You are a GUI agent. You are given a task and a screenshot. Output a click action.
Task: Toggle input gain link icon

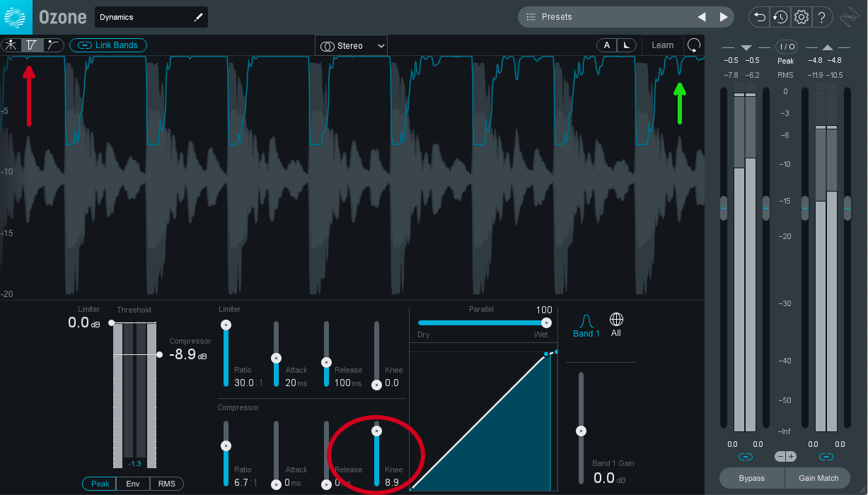click(745, 457)
